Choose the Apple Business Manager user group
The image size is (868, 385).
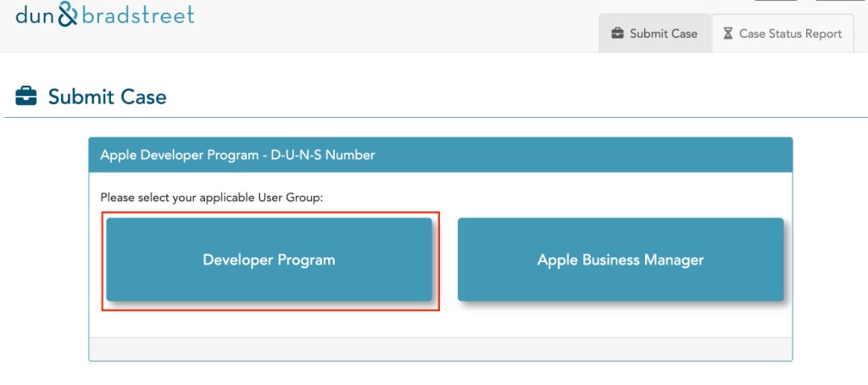coord(620,259)
